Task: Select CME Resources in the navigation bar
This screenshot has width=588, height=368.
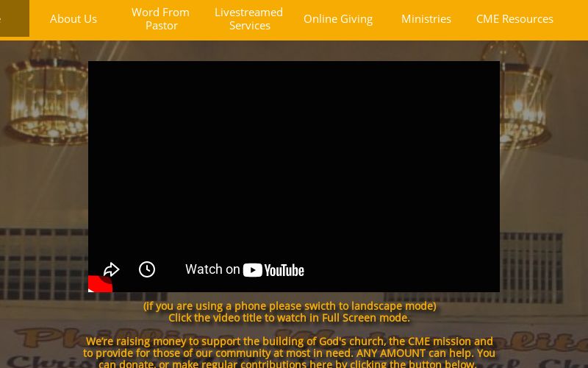Action: point(514,19)
